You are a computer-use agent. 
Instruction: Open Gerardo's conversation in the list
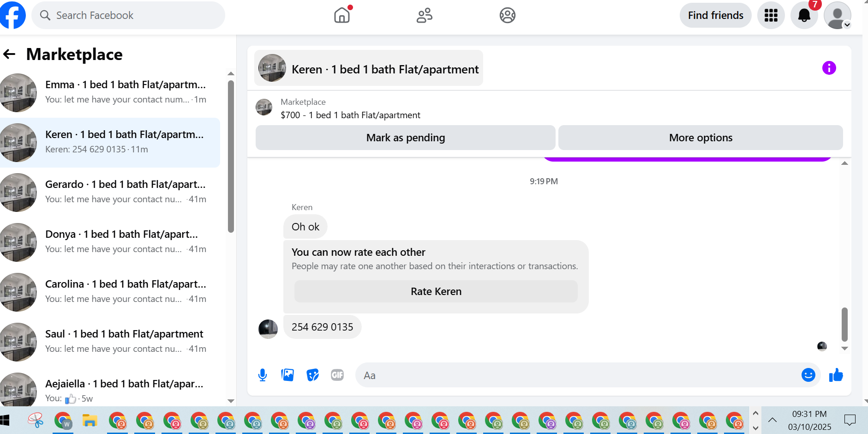[x=110, y=192]
